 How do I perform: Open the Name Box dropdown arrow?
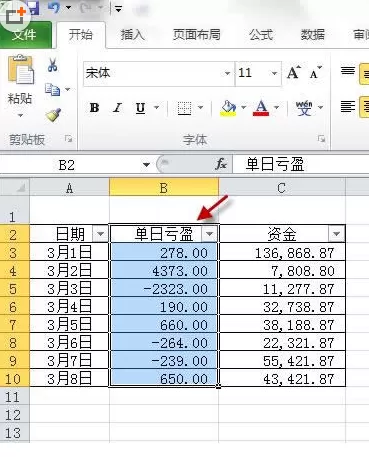click(146, 165)
